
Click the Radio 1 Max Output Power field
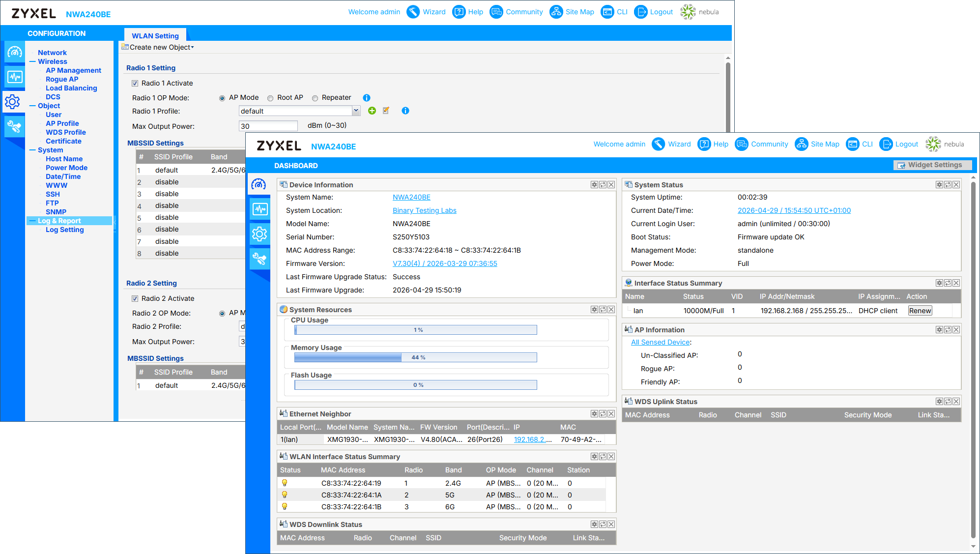coord(268,126)
